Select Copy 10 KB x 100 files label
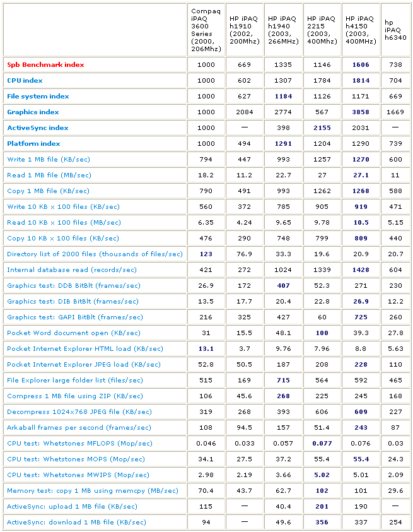Viewport: 413px width, 532px height. coord(63,238)
